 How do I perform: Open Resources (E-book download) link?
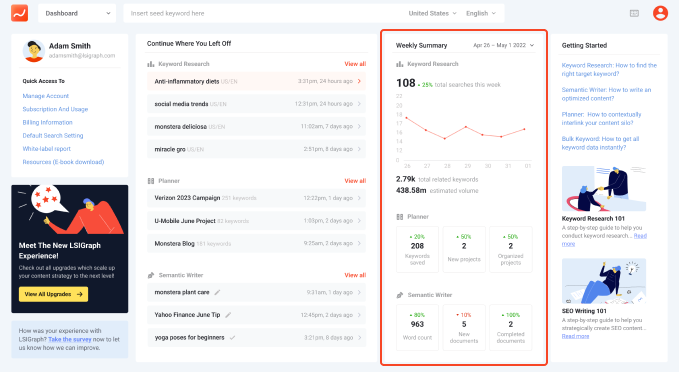click(63, 162)
